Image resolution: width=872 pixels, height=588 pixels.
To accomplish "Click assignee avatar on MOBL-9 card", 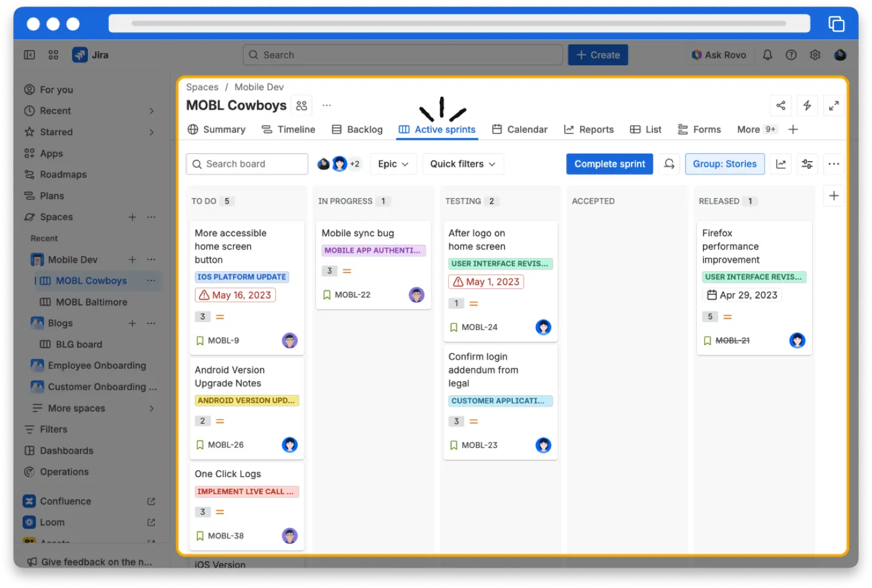I will coord(290,340).
